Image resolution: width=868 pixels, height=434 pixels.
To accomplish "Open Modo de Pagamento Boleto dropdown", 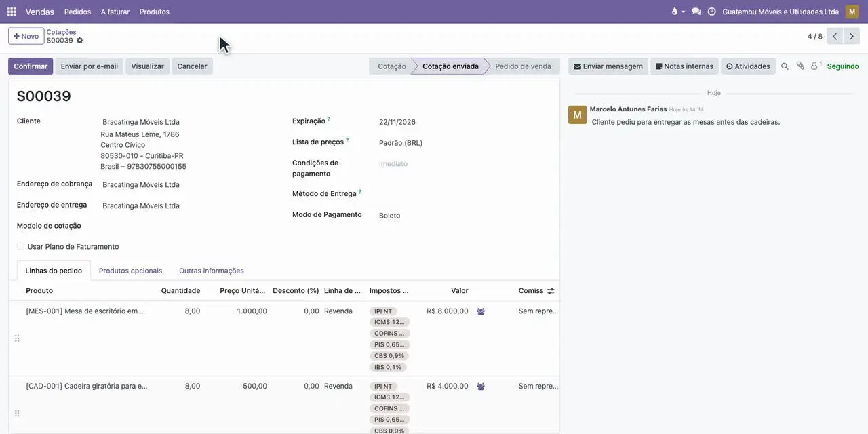I will tap(465, 216).
